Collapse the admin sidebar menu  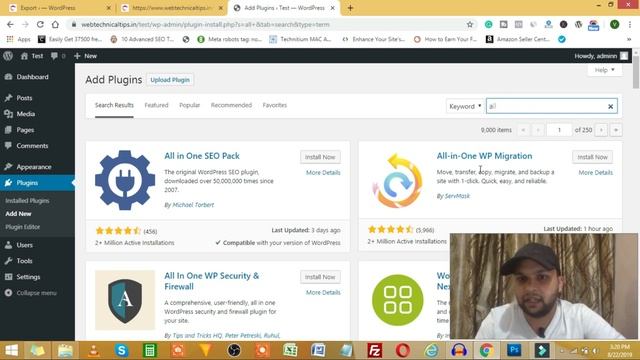tap(31, 293)
